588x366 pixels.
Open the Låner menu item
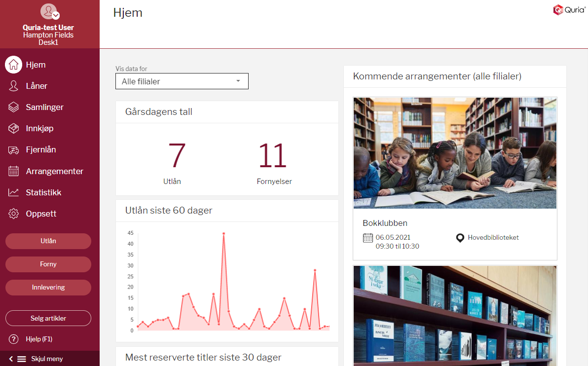50,86
